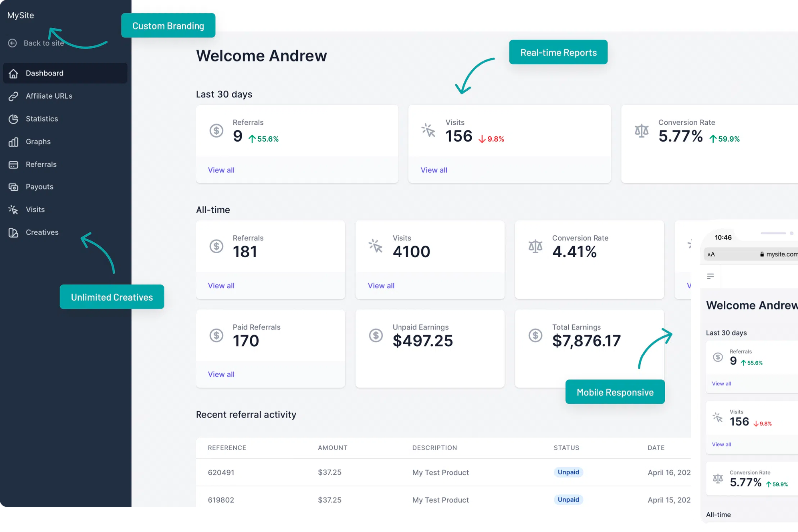
Task: Open Affiliate URLs in sidebar
Action: [65, 96]
